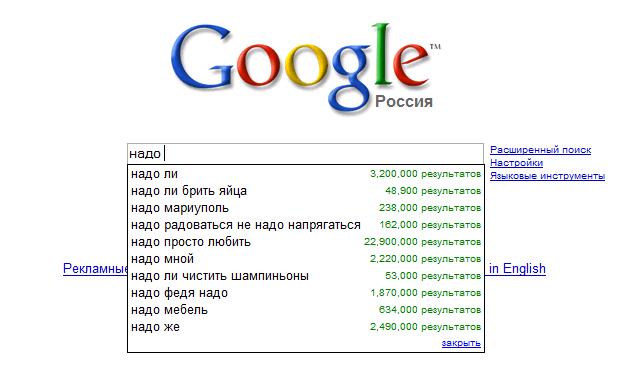Viewport: 636px width, 374px height.
Task: Click the "22,900,000 результатов" count
Action: point(422,242)
